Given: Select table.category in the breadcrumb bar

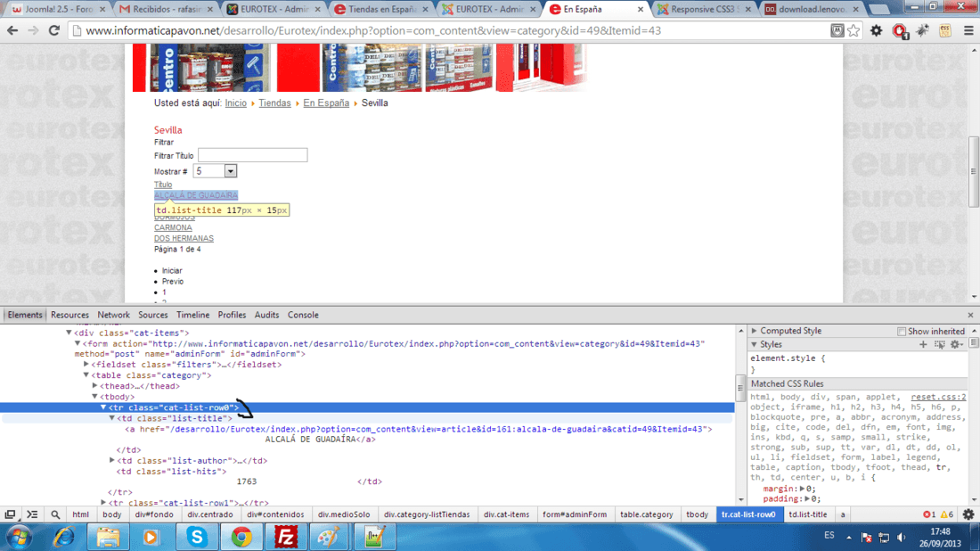Looking at the screenshot, I should (646, 514).
